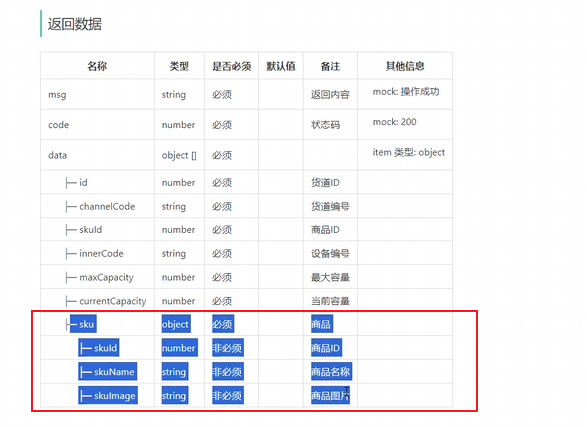Select the highlighted sku field name
The width and height of the screenshot is (587, 427).
[86, 324]
